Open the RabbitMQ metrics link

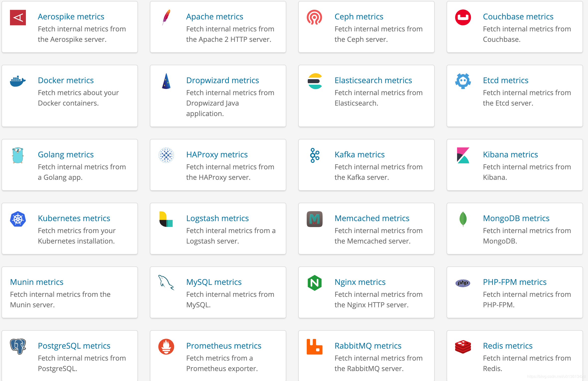pyautogui.click(x=368, y=346)
